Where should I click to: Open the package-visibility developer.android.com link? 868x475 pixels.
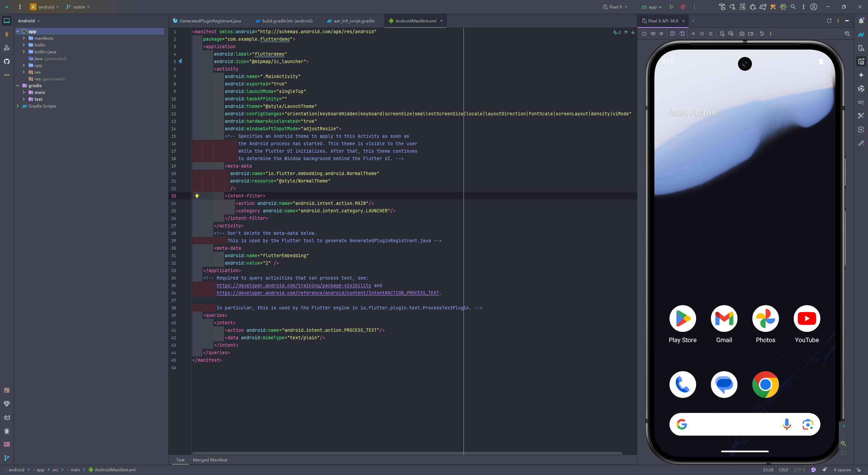[x=294, y=286]
